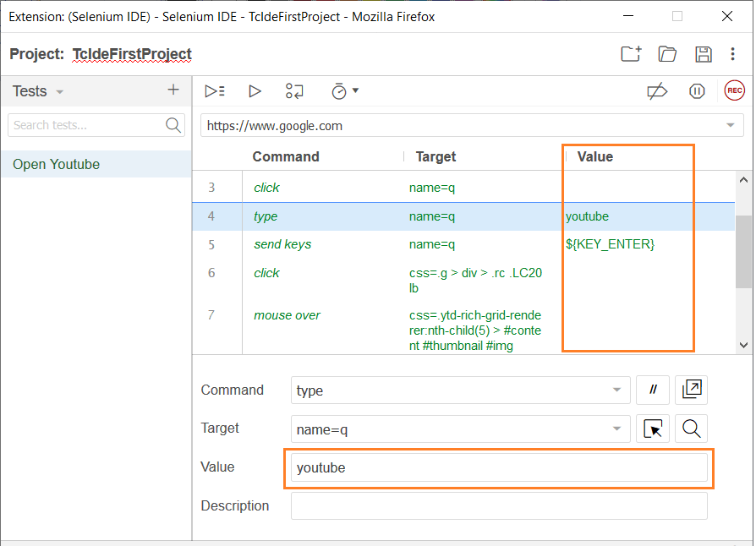Image resolution: width=756 pixels, height=546 pixels.
Task: Open an existing project
Action: (x=667, y=52)
